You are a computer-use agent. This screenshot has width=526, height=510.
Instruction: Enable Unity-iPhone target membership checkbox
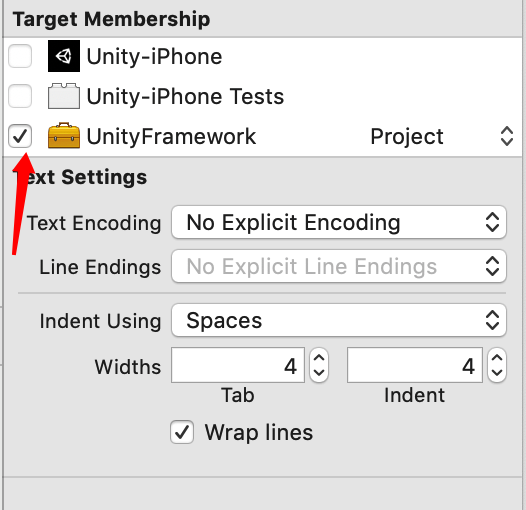[x=20, y=56]
